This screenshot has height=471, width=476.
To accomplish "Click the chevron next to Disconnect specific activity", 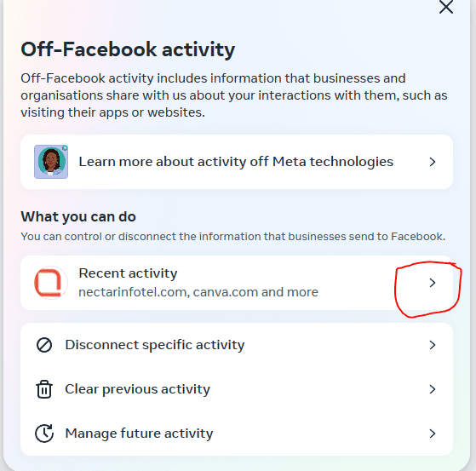I will tap(433, 345).
